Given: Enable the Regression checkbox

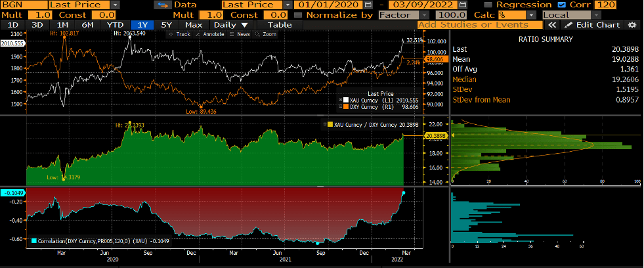Looking at the screenshot, I should click(x=488, y=5).
